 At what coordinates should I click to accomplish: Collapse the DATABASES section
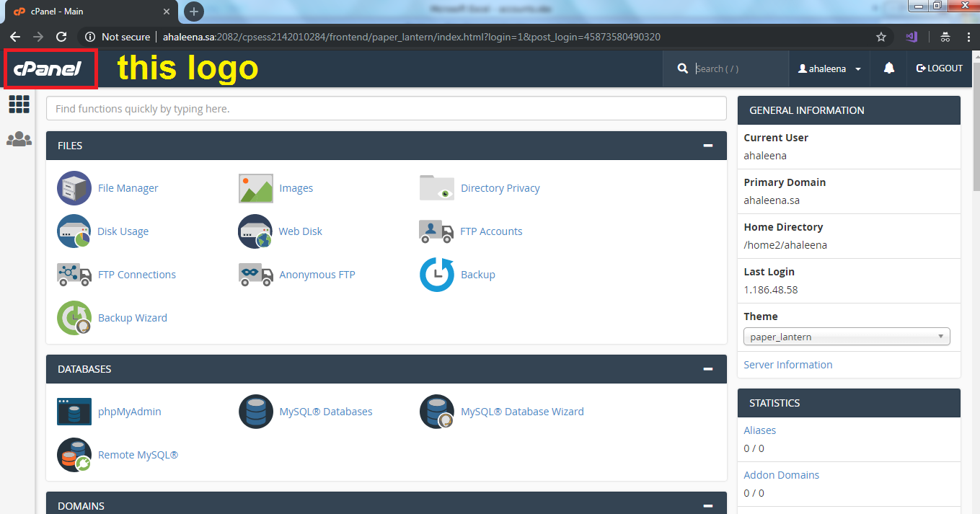click(x=708, y=369)
